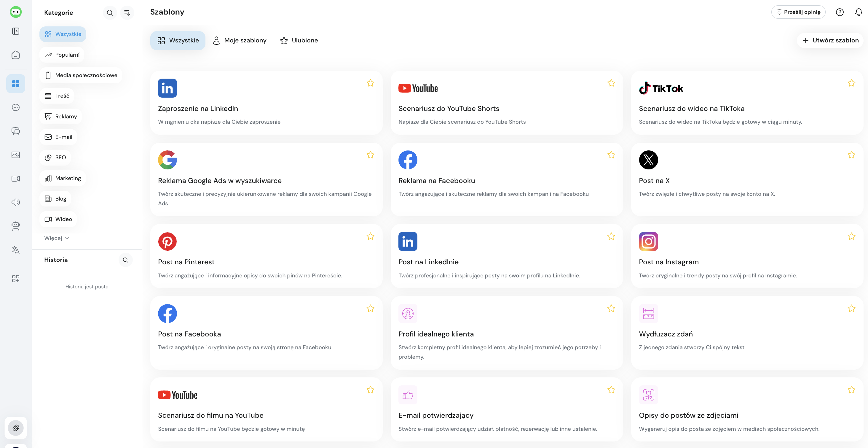Choose the Marketing category
The height and width of the screenshot is (448, 868).
(x=63, y=178)
